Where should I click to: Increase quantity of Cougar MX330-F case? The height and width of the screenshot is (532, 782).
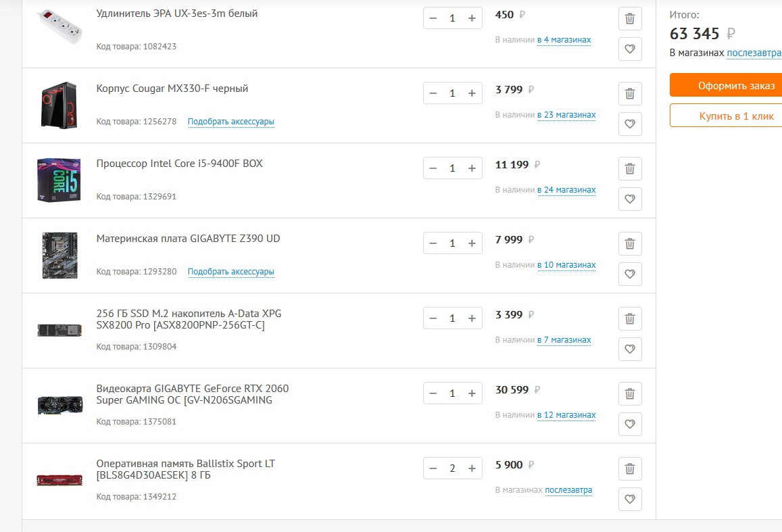(472, 93)
